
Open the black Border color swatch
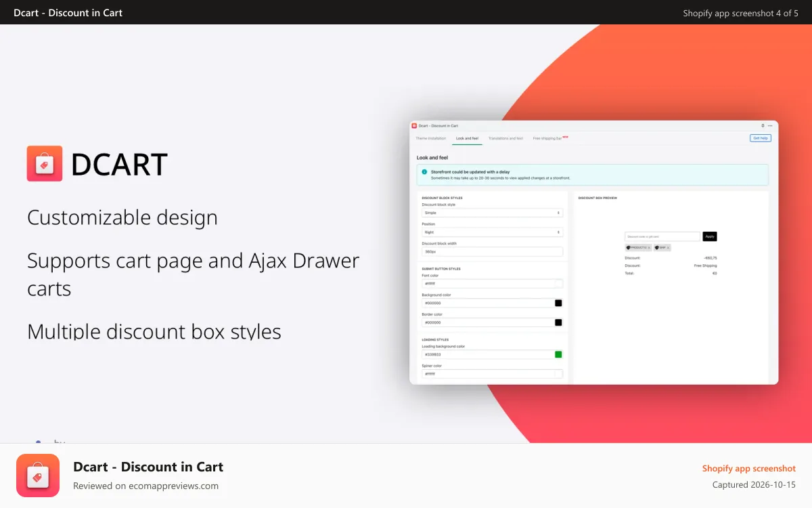[558, 322]
